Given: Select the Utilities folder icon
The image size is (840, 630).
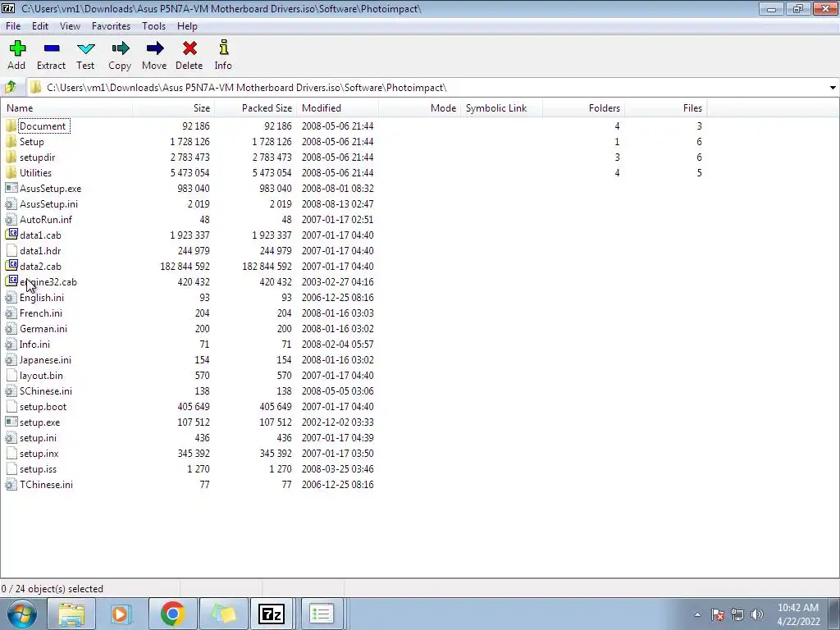Looking at the screenshot, I should point(11,172).
